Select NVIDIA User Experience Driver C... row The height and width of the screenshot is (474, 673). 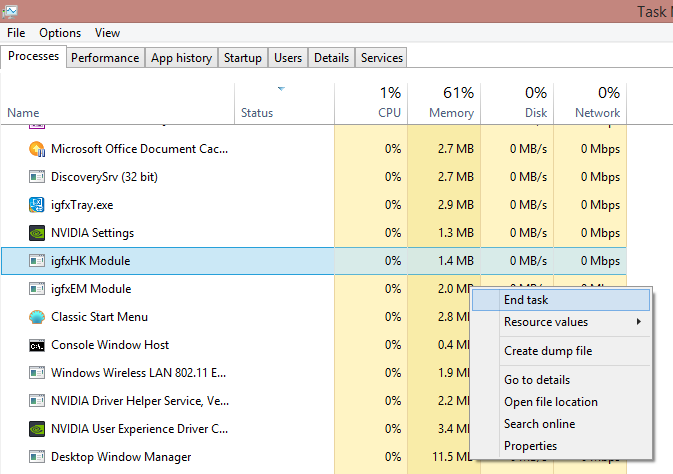pyautogui.click(x=314, y=429)
